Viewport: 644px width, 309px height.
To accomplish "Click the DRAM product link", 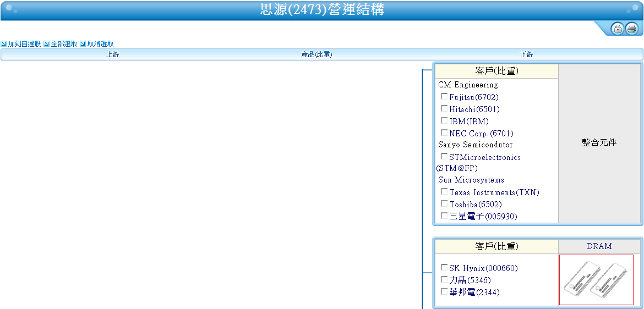I will 599,246.
